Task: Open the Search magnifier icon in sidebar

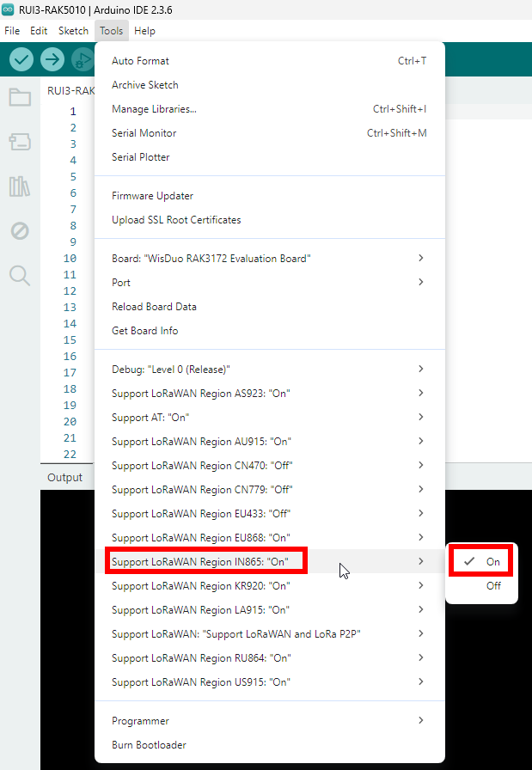Action: [x=20, y=275]
